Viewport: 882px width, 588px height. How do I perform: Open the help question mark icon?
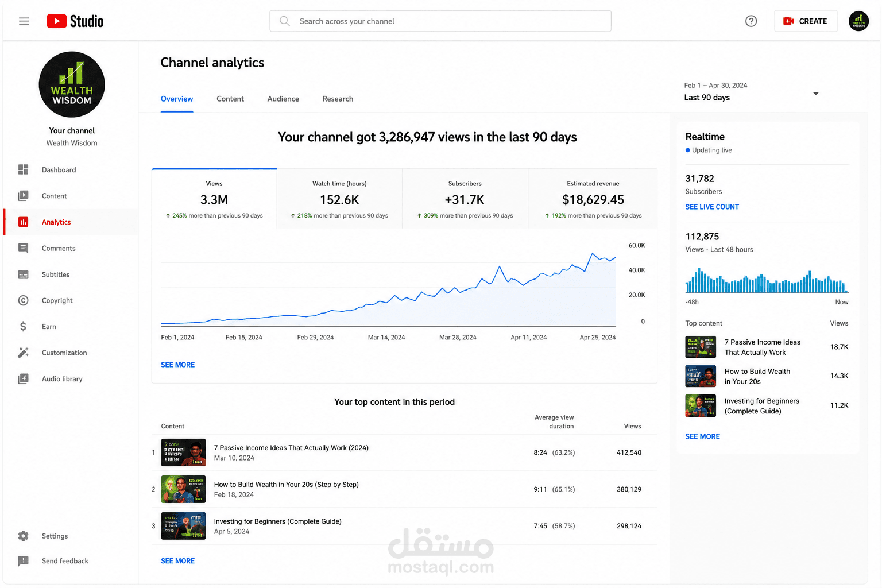click(751, 21)
